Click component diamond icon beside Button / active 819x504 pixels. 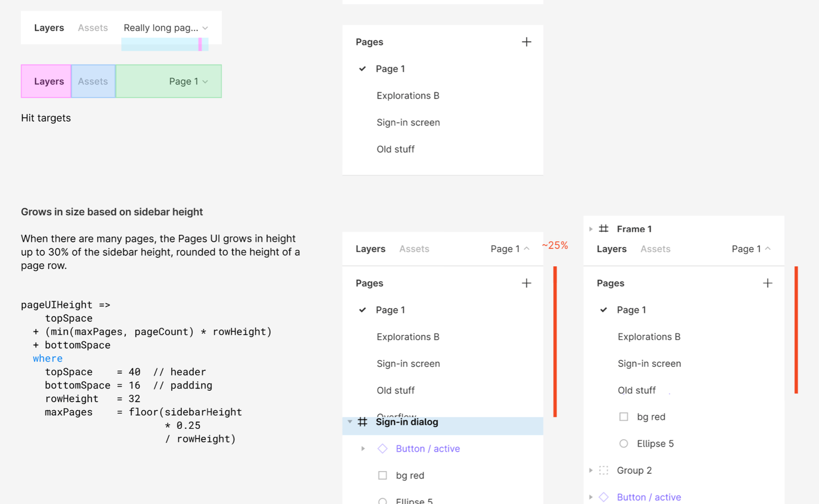click(x=383, y=449)
